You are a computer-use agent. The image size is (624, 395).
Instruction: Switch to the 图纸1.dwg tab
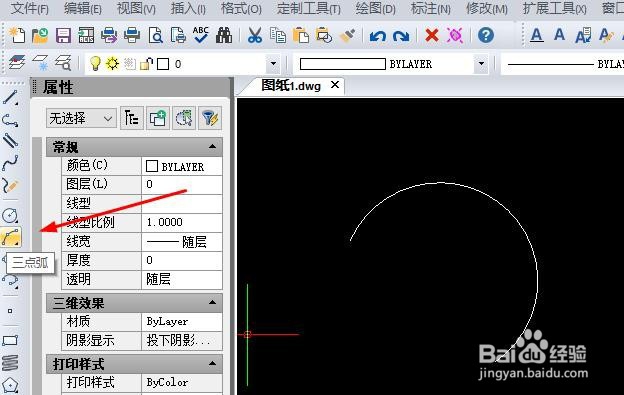pos(291,85)
